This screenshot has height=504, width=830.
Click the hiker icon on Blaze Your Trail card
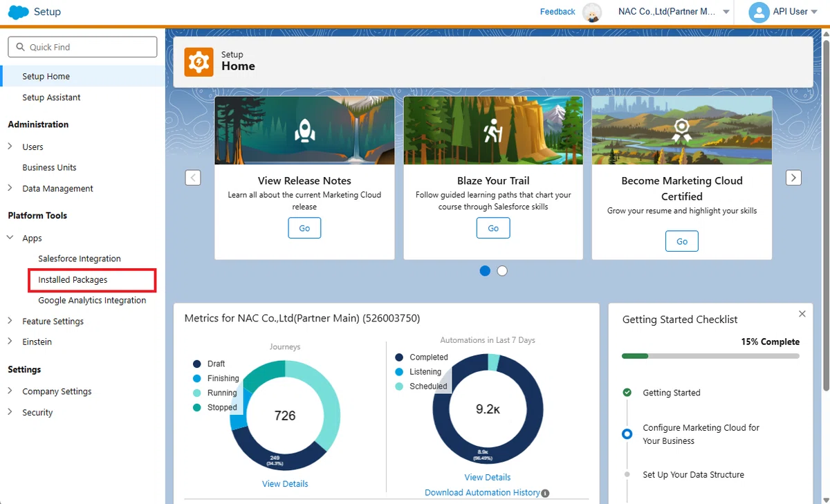pyautogui.click(x=493, y=130)
